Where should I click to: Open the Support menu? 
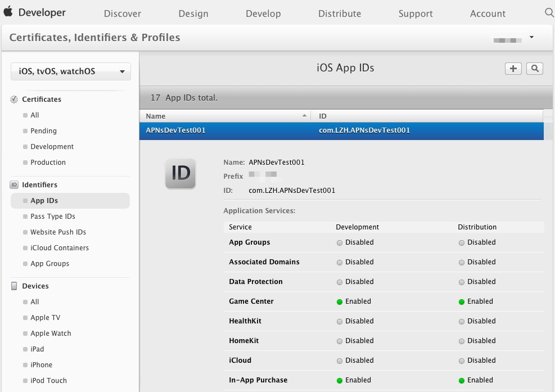coord(416,13)
